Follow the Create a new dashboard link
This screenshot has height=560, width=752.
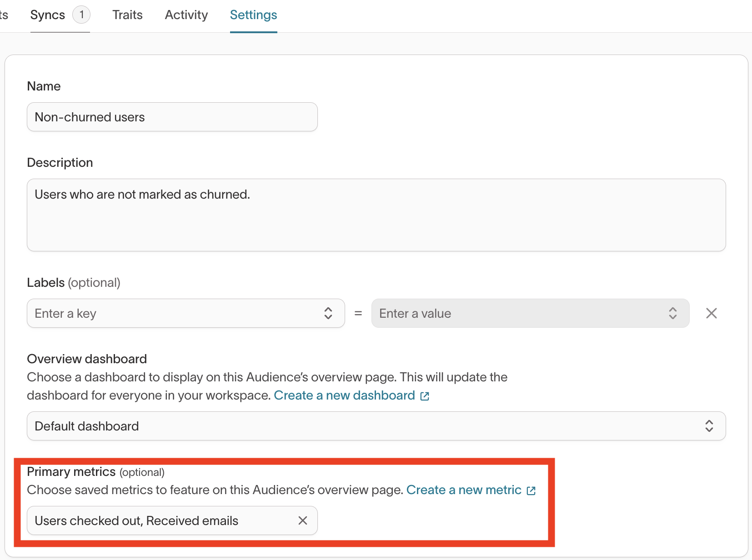coord(344,395)
